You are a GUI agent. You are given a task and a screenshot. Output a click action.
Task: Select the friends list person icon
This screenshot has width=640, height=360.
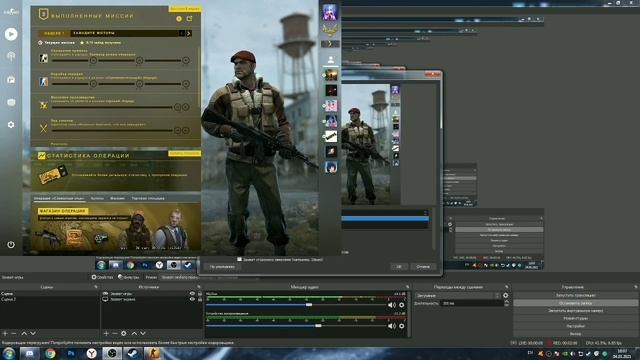tap(331, 60)
